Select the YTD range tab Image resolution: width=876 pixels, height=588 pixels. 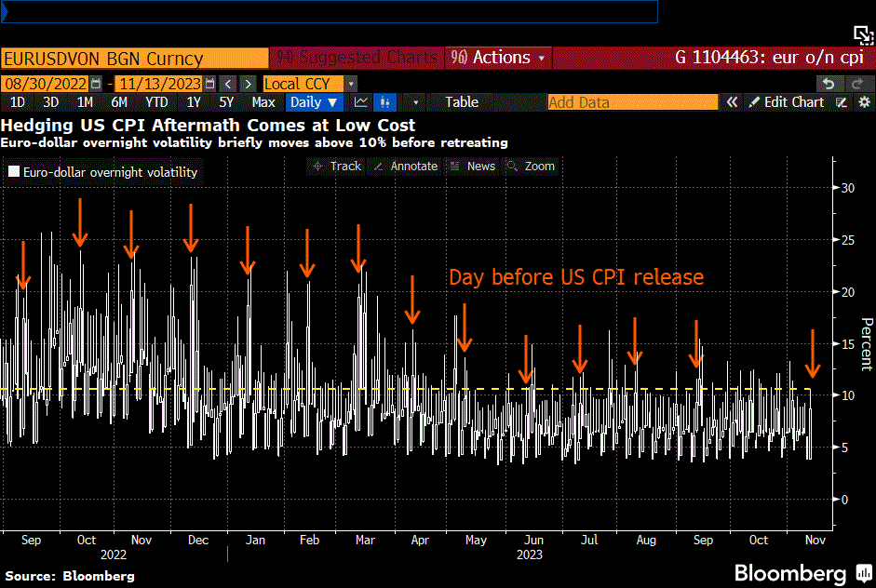pos(156,102)
